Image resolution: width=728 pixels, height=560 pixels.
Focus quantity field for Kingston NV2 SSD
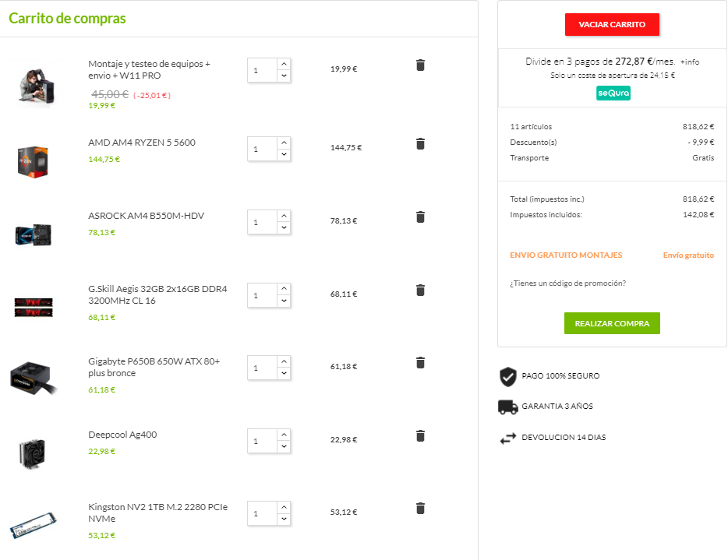pos(263,513)
